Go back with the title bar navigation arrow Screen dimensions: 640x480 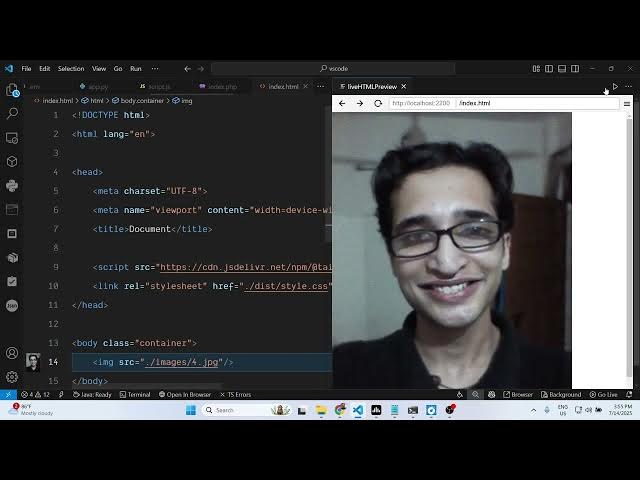(x=187, y=69)
